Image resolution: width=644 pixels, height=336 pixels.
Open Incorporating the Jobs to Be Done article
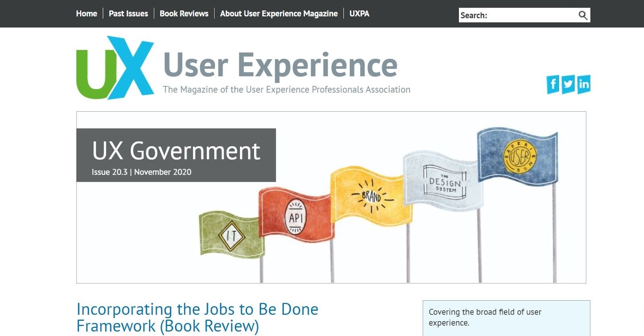tap(197, 318)
